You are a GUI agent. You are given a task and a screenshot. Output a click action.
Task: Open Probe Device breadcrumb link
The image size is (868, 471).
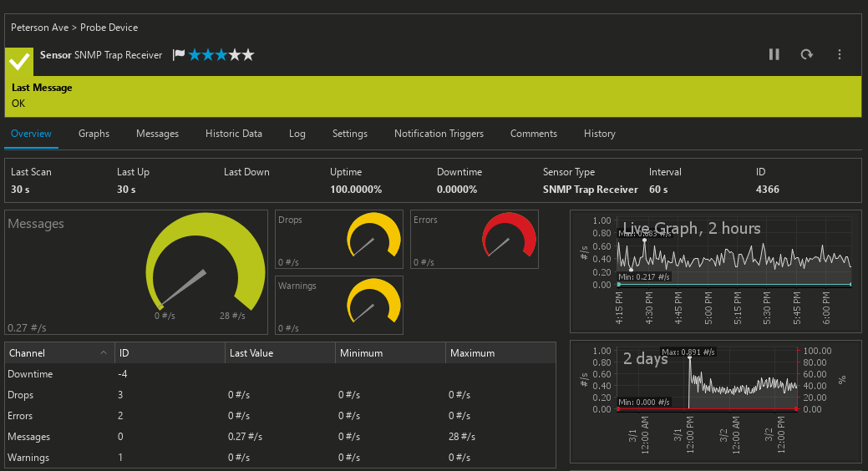click(109, 28)
